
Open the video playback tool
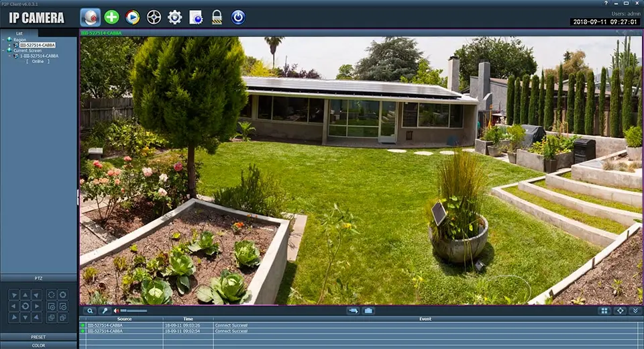point(132,17)
